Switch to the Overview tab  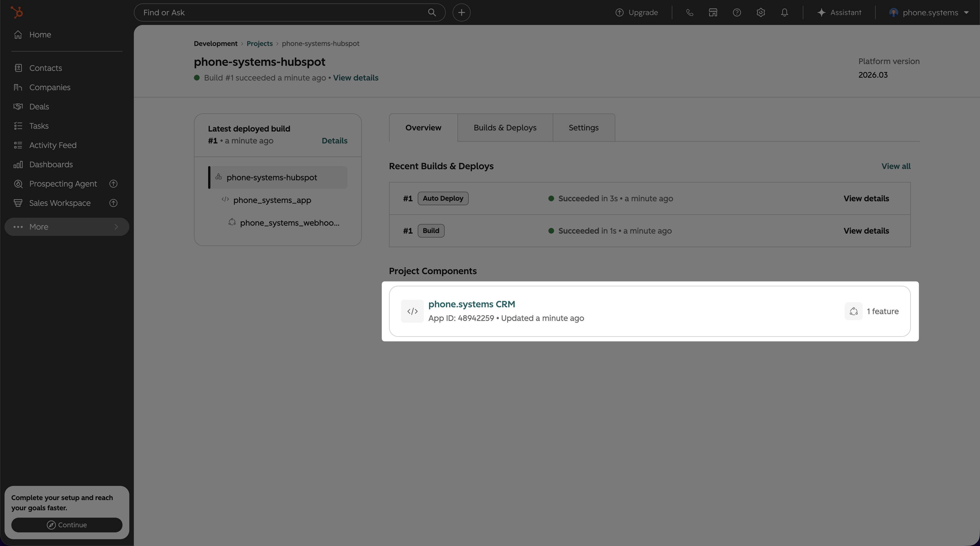(x=423, y=128)
